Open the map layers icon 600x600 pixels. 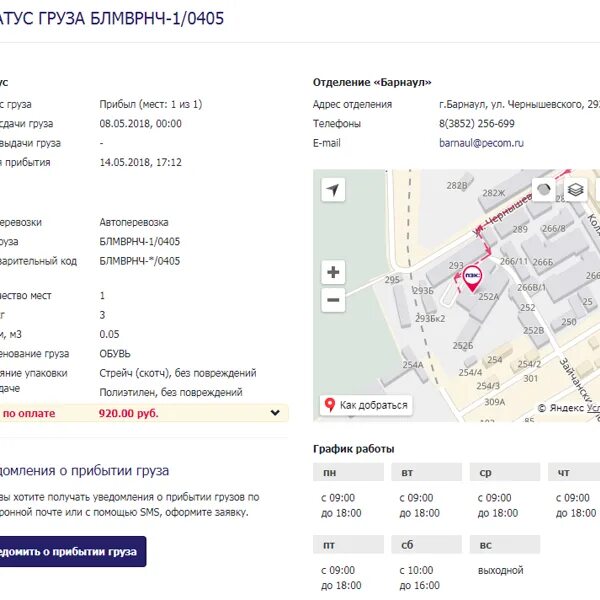tap(576, 189)
